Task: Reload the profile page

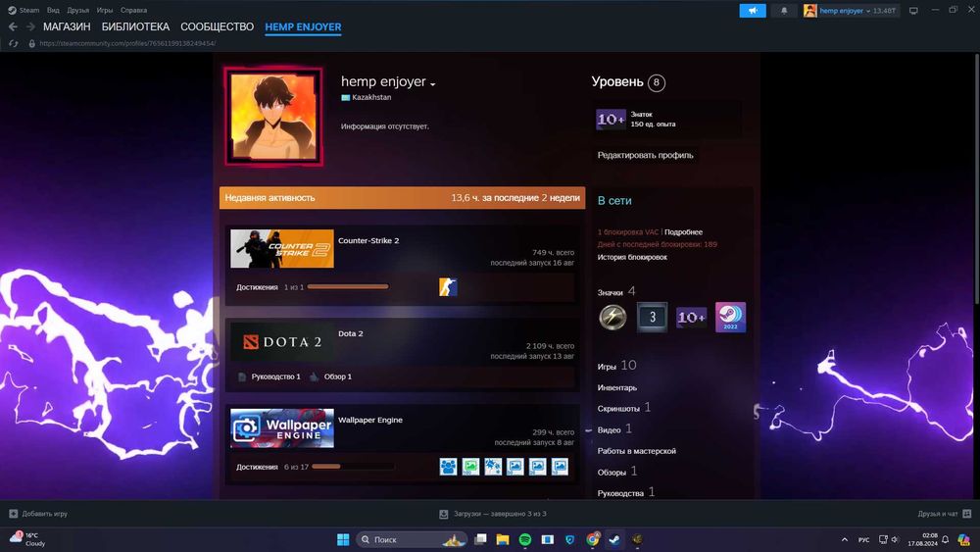Action: click(13, 44)
